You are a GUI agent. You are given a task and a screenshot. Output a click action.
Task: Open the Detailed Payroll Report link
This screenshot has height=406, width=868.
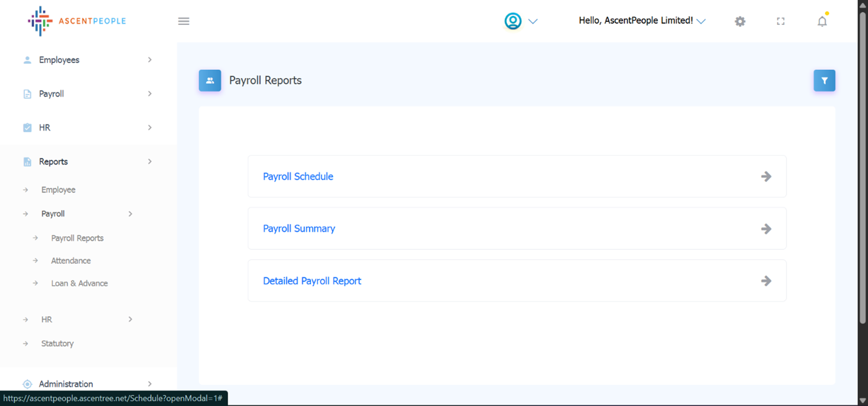(x=312, y=281)
